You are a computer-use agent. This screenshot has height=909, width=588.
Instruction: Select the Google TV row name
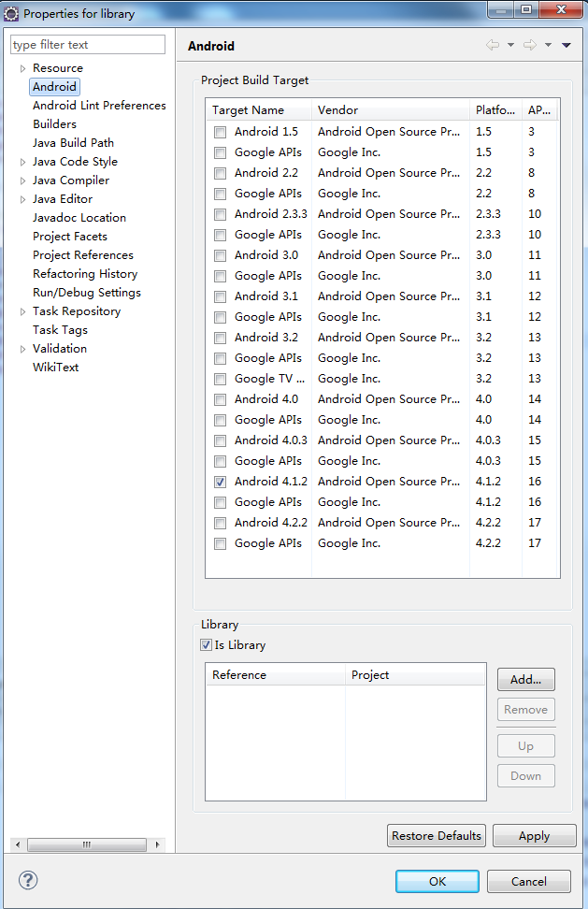(269, 379)
